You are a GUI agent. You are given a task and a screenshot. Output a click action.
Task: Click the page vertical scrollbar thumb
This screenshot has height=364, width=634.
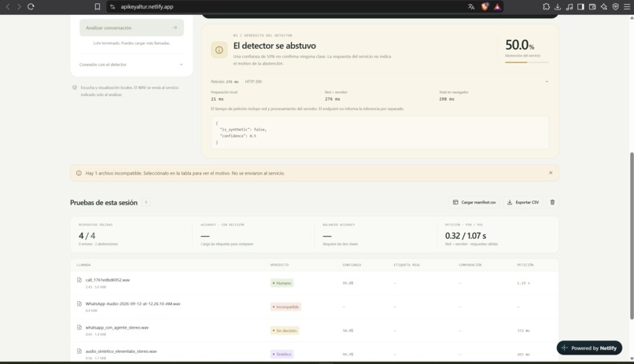[631, 237]
